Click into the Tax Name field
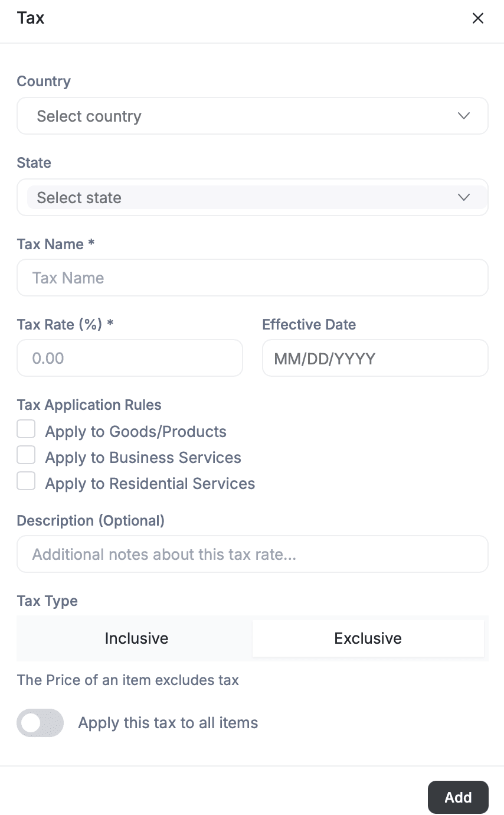This screenshot has width=504, height=815. coord(253,278)
